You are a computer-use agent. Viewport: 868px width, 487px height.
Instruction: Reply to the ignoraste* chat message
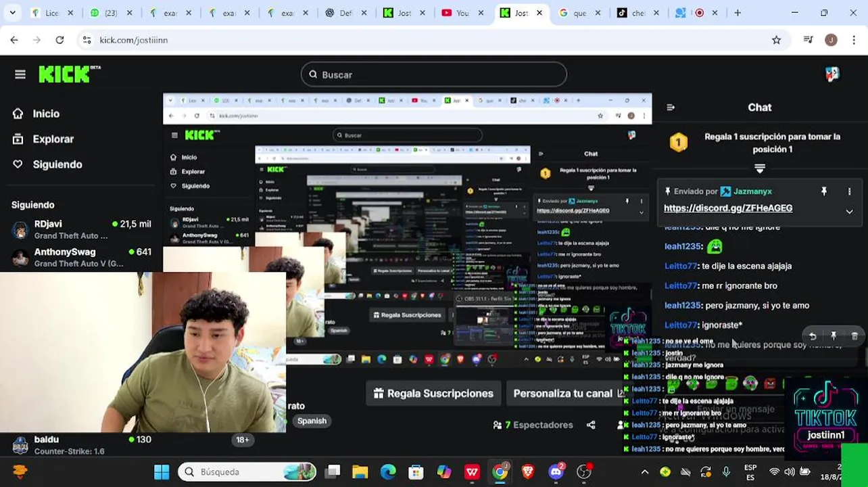[x=813, y=336]
